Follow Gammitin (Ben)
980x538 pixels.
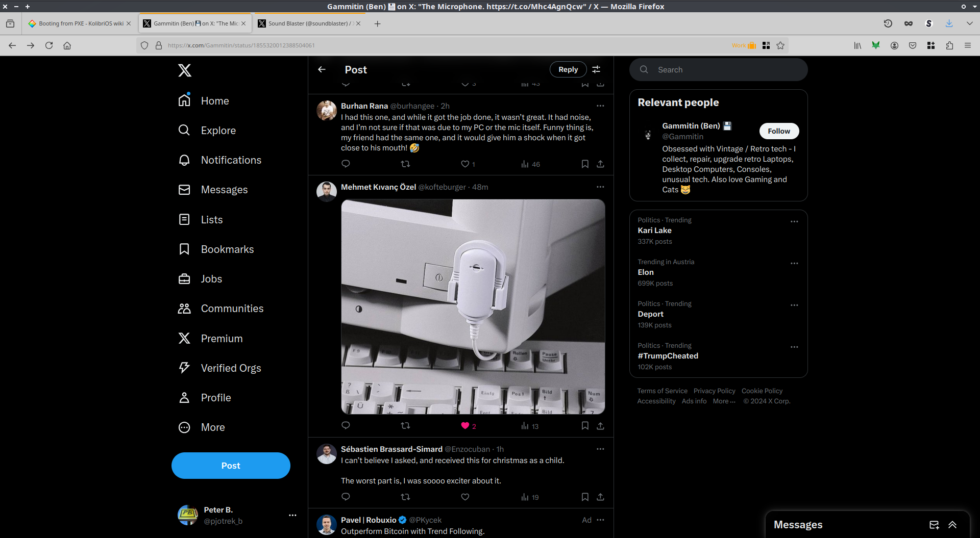click(x=778, y=131)
